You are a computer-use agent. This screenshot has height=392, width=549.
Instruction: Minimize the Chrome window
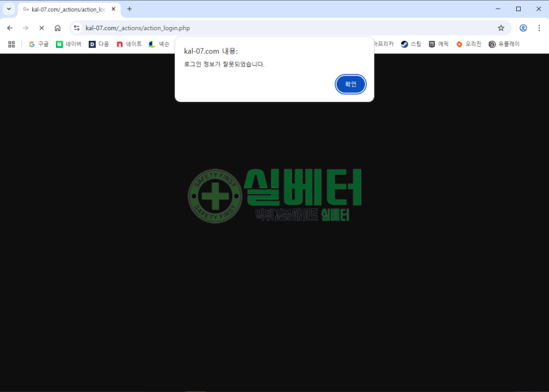[498, 9]
